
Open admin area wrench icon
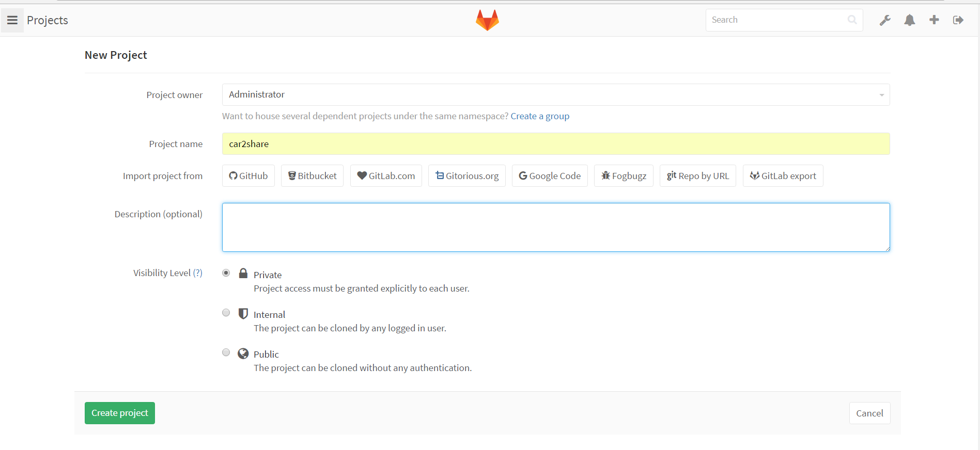pos(885,20)
